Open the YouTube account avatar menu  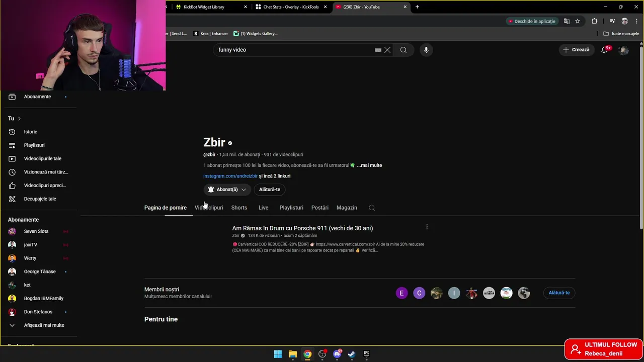point(623,50)
